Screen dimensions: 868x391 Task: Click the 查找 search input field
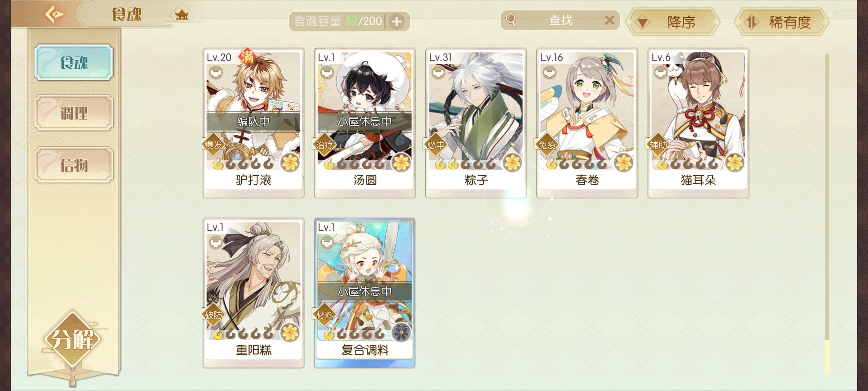[x=561, y=20]
